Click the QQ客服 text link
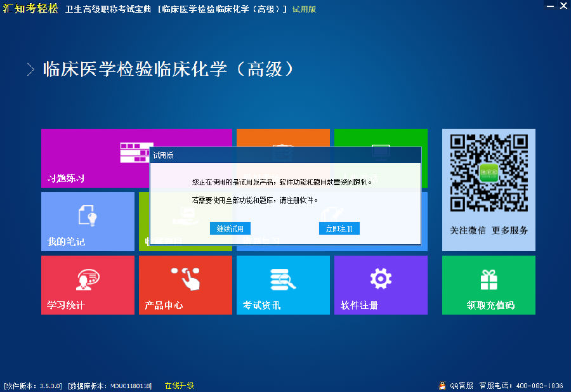The height and width of the screenshot is (392, 571). pos(461,386)
